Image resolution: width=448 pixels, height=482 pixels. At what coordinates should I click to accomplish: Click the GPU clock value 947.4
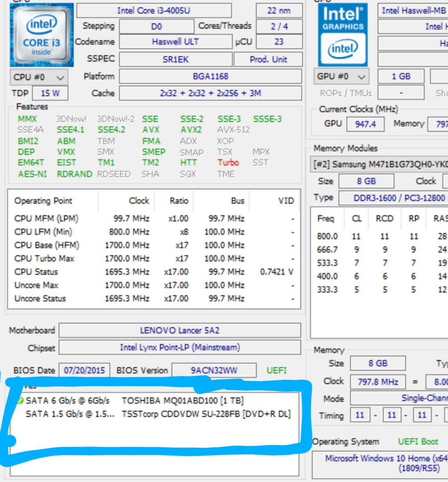pyautogui.click(x=365, y=124)
